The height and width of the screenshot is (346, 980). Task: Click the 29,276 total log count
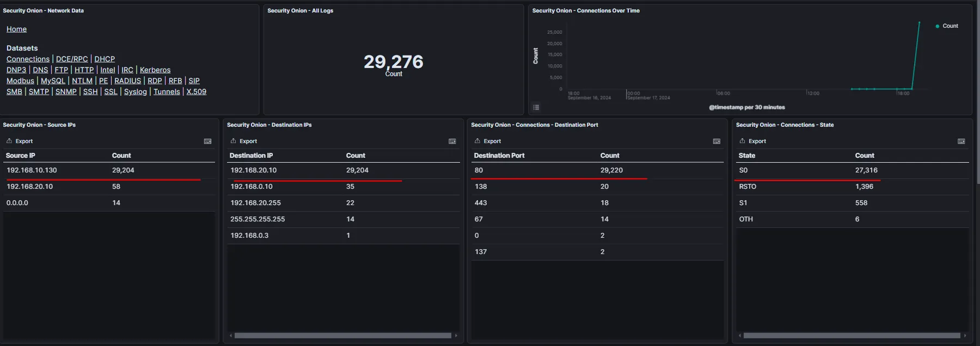[x=394, y=62]
